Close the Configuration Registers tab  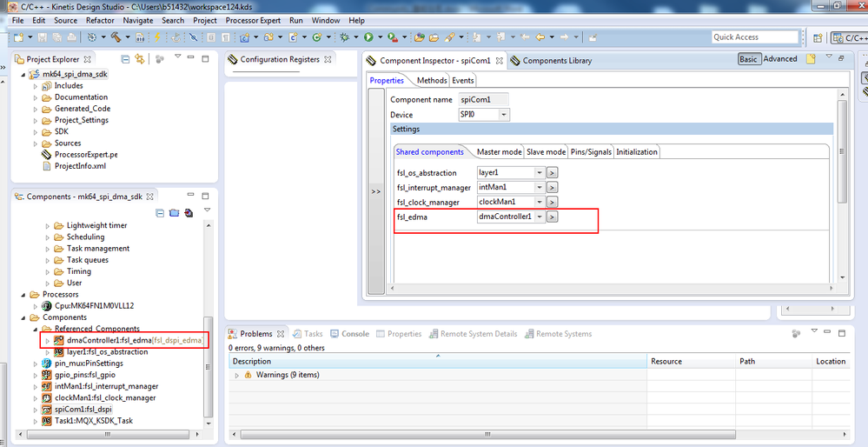pos(328,59)
